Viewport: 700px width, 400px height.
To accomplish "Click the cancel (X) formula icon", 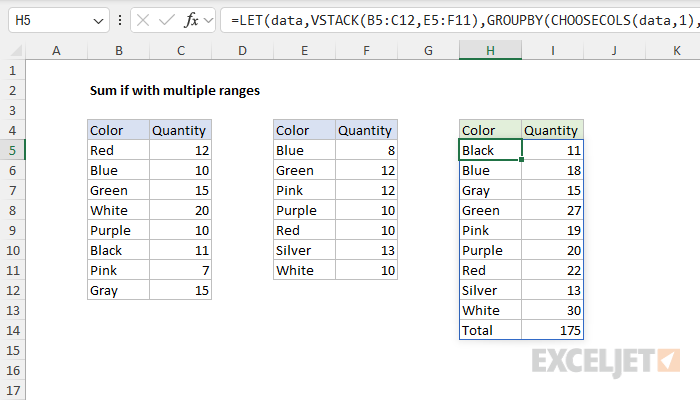I will (x=143, y=20).
